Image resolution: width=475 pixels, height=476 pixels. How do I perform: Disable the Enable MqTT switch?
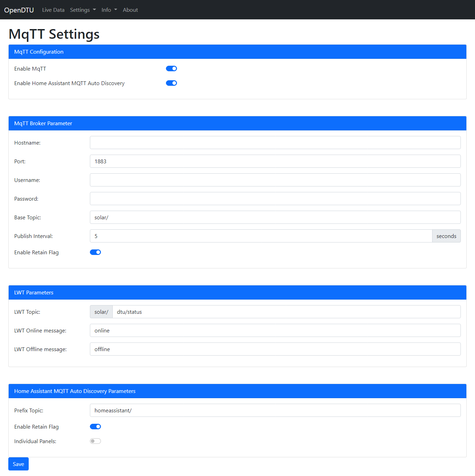(171, 68)
